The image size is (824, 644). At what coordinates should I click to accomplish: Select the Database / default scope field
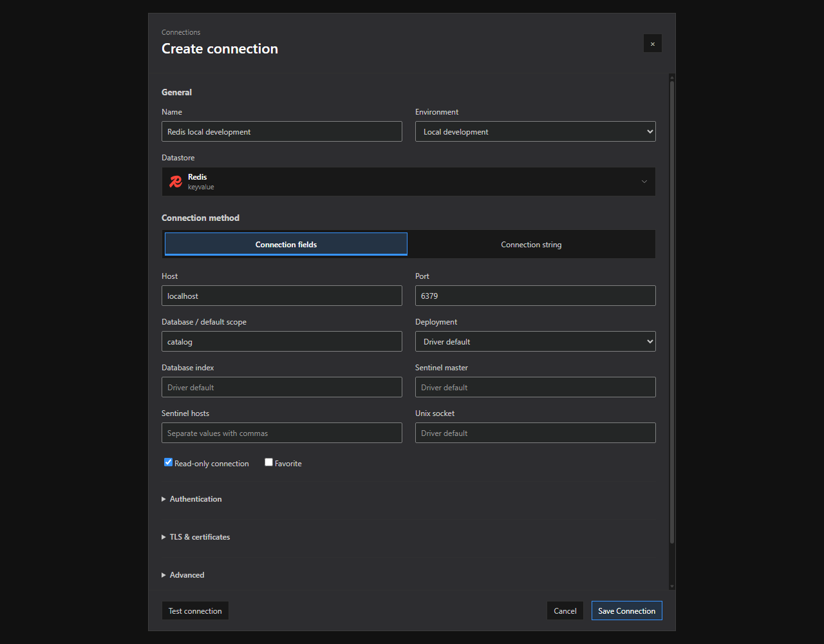pyautogui.click(x=282, y=341)
